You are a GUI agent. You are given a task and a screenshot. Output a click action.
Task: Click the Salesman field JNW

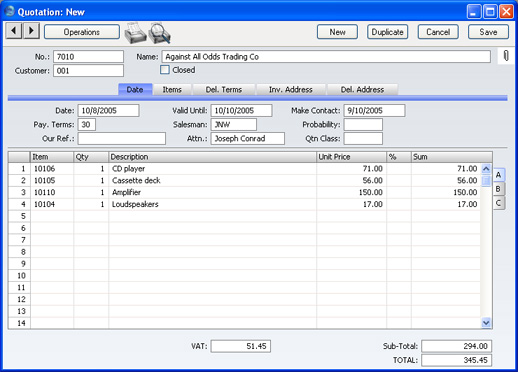234,124
